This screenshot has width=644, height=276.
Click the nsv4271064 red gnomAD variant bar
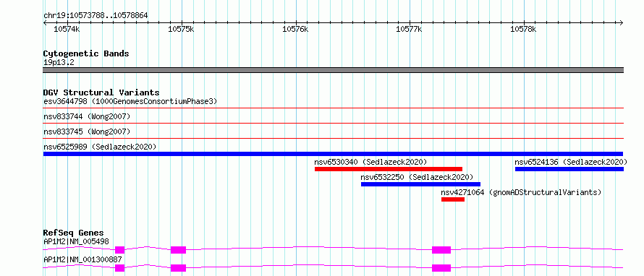pos(453,199)
